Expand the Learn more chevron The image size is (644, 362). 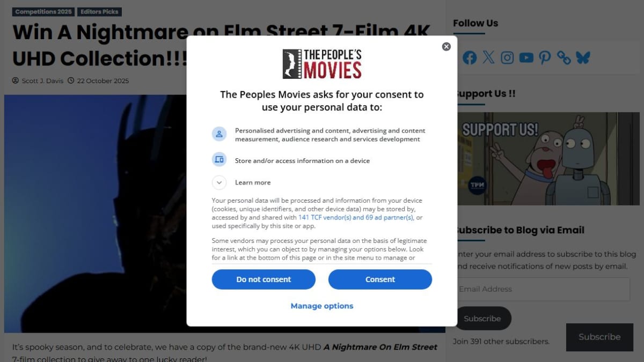pos(219,182)
